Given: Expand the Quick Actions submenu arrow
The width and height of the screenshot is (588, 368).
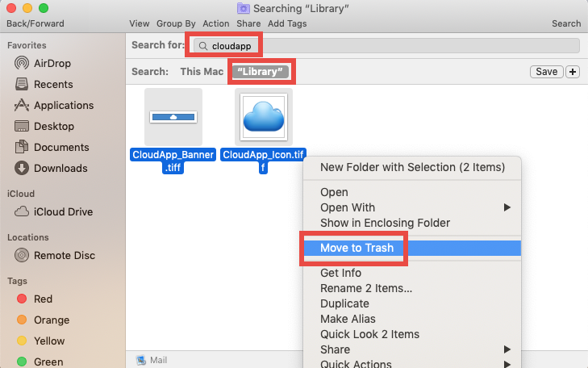Looking at the screenshot, I should [x=507, y=364].
